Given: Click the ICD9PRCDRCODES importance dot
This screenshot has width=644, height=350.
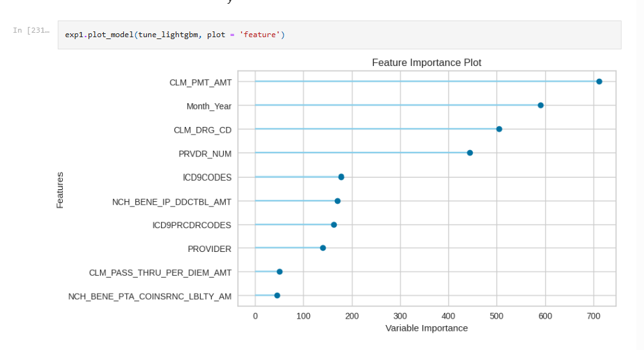Looking at the screenshot, I should point(334,225).
